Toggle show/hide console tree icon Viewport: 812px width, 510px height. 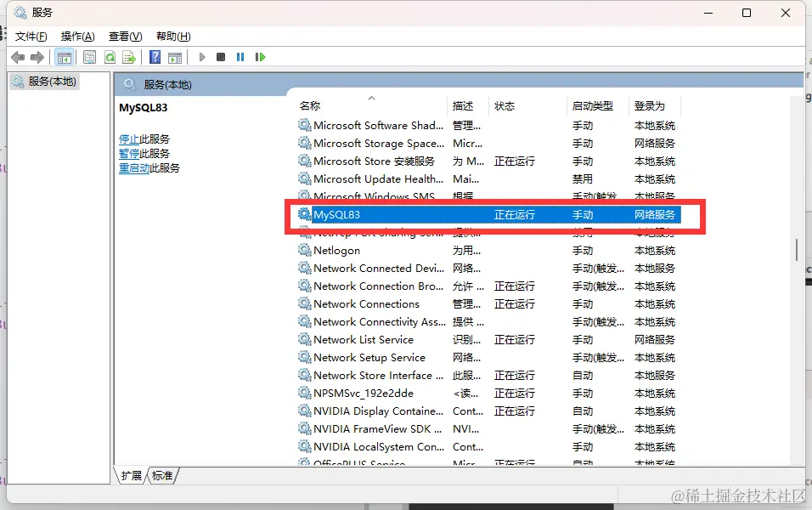tap(65, 57)
